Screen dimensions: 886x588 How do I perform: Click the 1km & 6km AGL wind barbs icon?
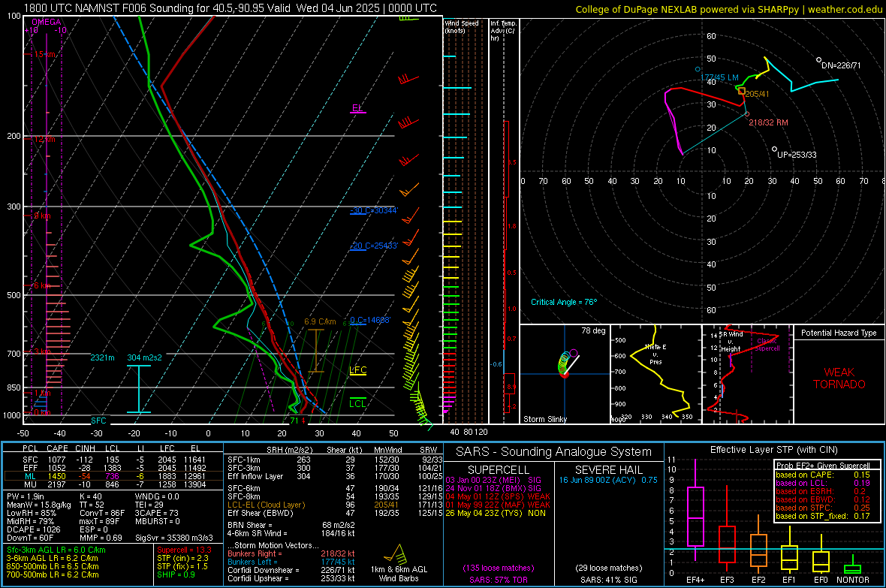tap(396, 555)
